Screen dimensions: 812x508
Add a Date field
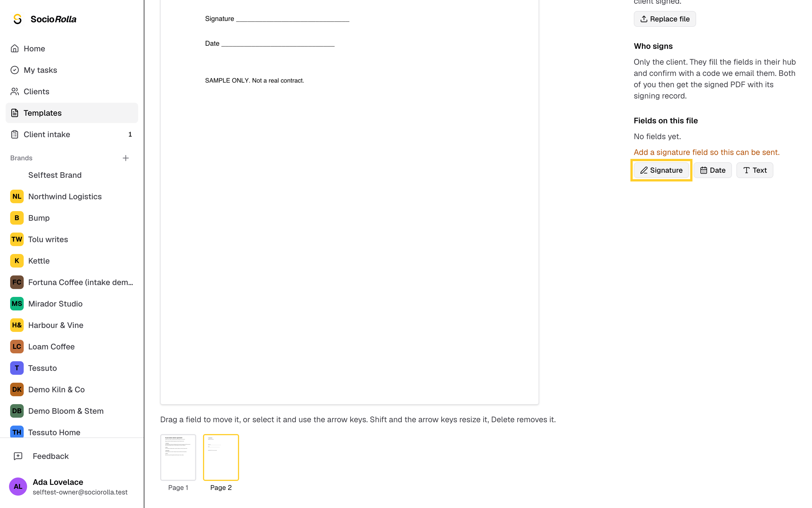click(713, 170)
